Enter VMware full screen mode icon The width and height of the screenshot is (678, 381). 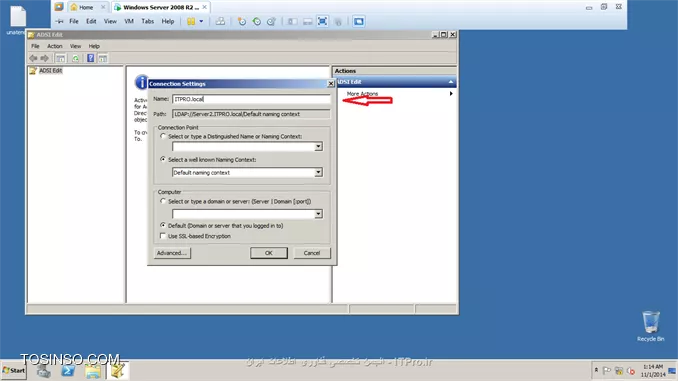(322, 21)
